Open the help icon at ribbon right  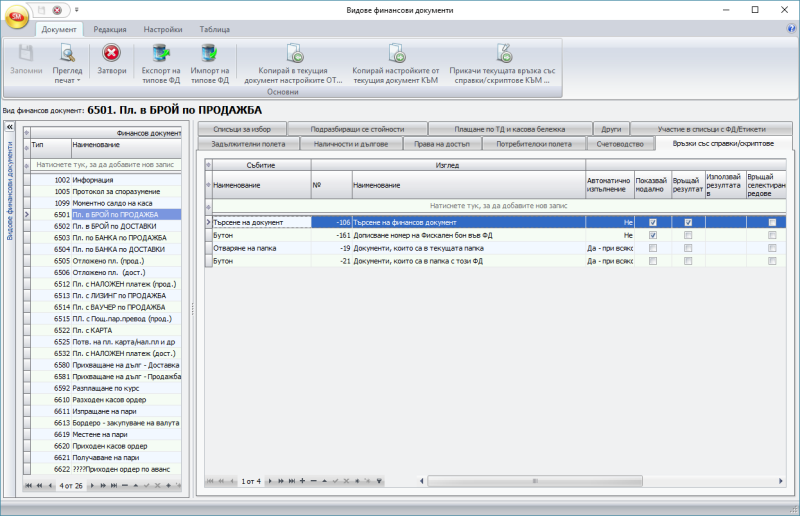pos(791,29)
